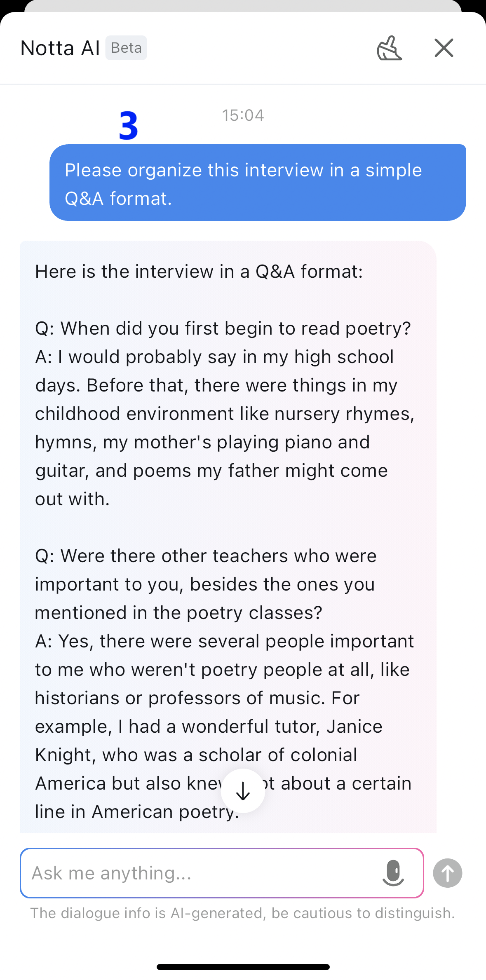Tap the Beta badge next to the title
486x980 pixels.
(x=126, y=48)
